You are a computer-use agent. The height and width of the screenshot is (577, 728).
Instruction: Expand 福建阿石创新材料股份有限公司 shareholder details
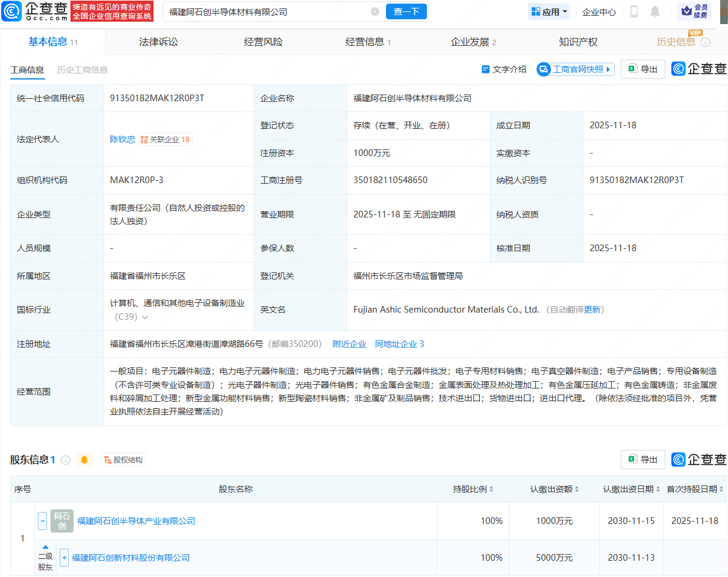(64, 558)
